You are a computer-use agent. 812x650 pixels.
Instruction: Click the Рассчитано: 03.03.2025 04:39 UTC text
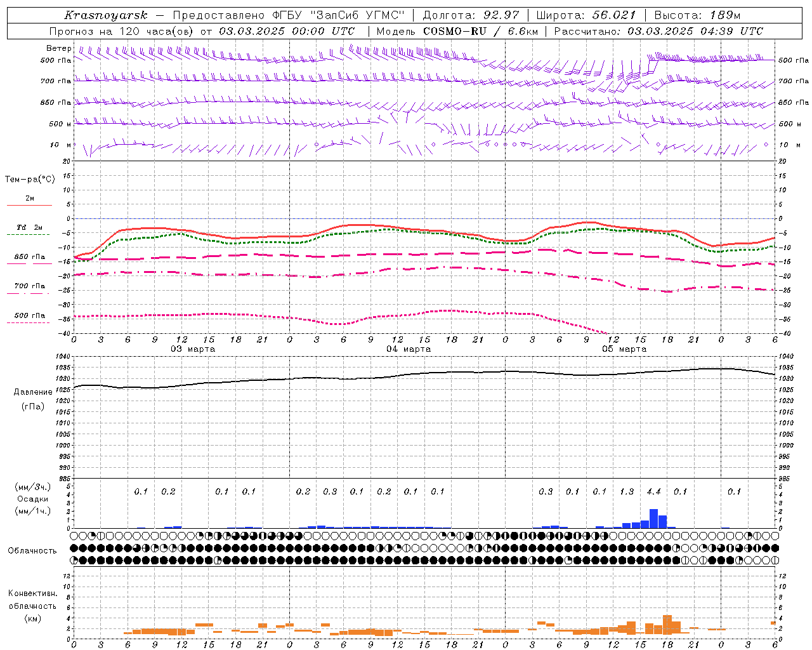click(x=658, y=31)
